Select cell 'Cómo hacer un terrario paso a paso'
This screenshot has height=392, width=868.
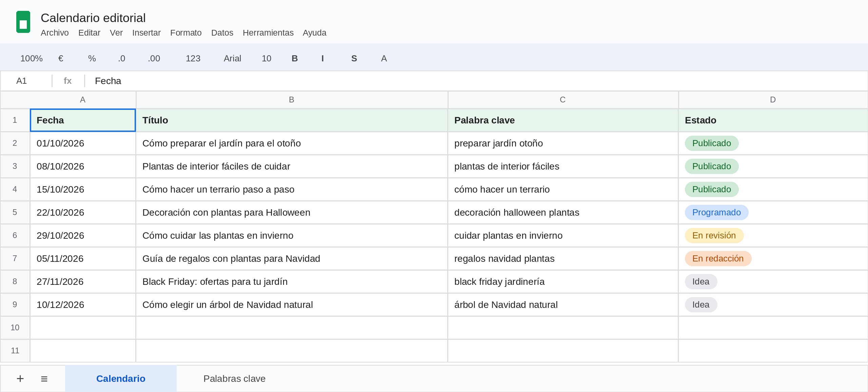point(292,189)
